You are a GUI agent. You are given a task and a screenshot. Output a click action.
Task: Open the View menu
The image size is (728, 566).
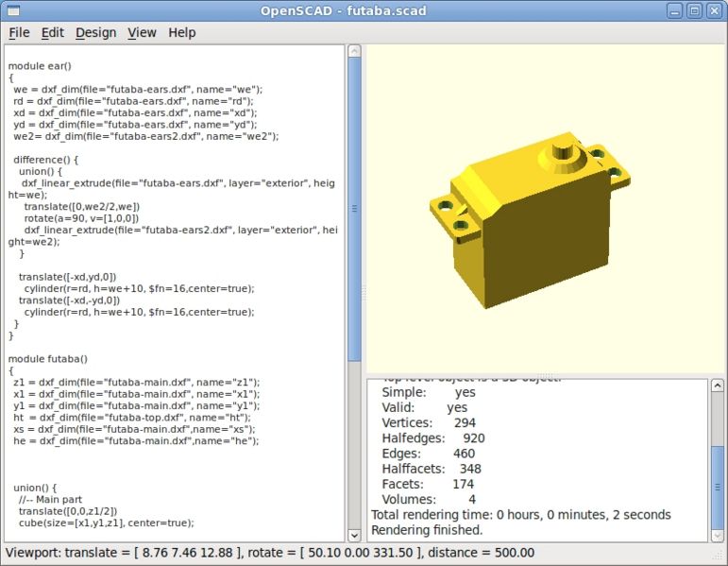click(x=142, y=32)
